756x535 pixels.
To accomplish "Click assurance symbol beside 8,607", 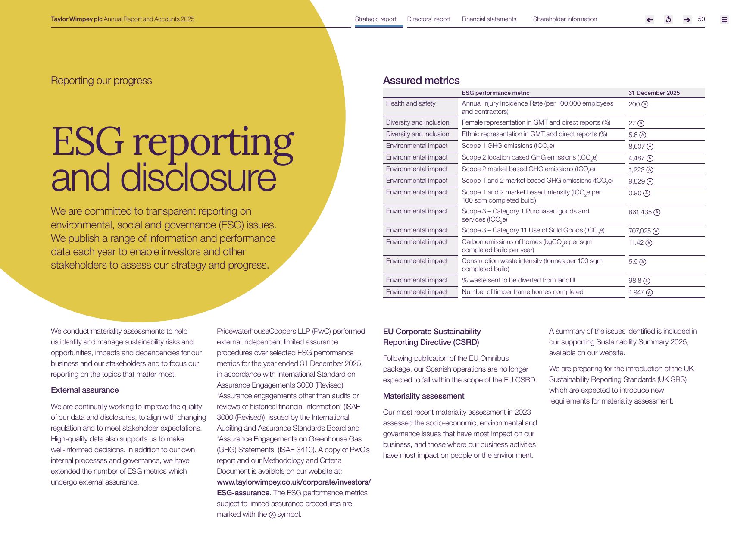I will point(650,147).
